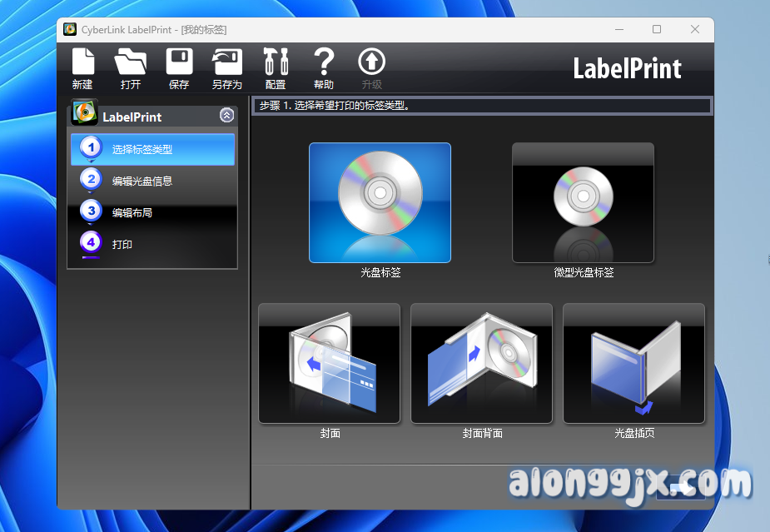Open 帮助 with the question mark icon
Screen dimensions: 770x532
[324, 63]
